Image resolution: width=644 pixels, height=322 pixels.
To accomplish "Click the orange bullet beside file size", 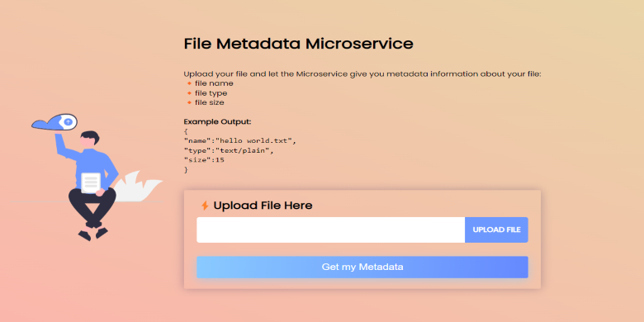I will (x=189, y=102).
